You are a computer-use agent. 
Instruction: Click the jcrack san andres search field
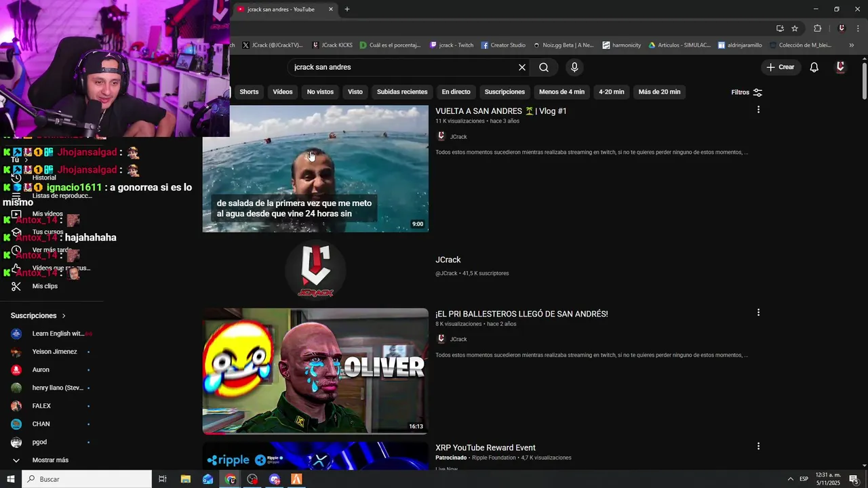tap(401, 67)
